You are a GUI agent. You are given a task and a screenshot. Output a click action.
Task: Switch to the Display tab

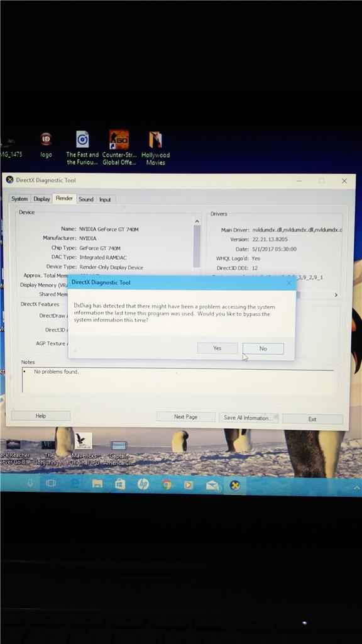[41, 199]
